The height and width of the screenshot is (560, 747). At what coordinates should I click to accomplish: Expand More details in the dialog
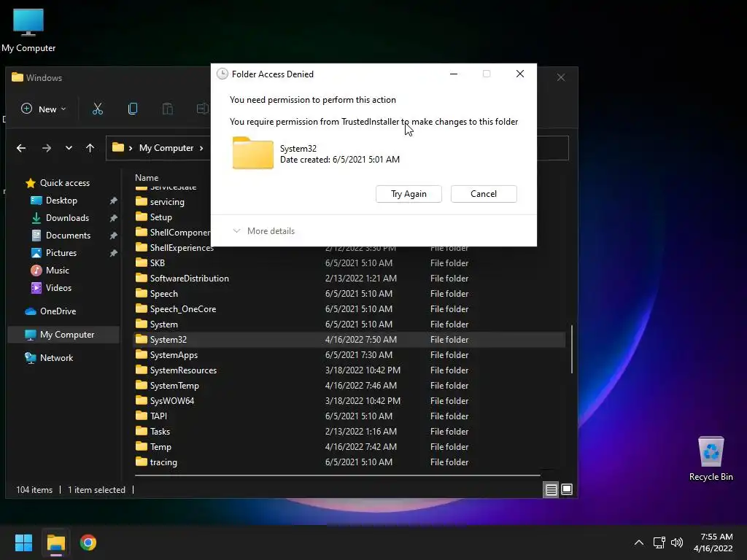click(264, 231)
